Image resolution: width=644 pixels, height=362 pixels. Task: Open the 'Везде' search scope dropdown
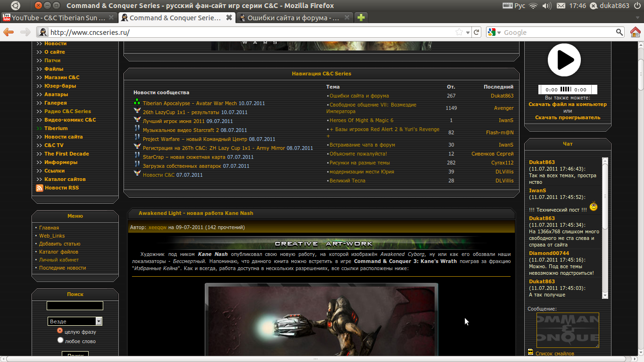[x=75, y=321]
